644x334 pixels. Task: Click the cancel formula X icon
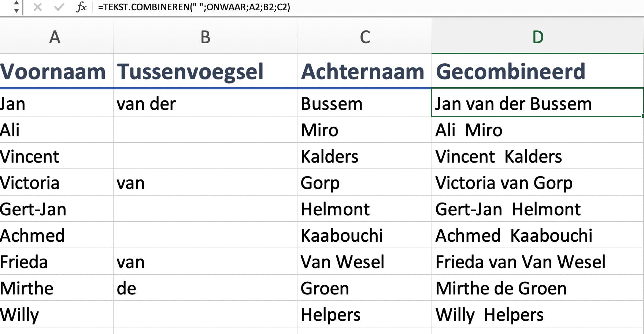(37, 7)
